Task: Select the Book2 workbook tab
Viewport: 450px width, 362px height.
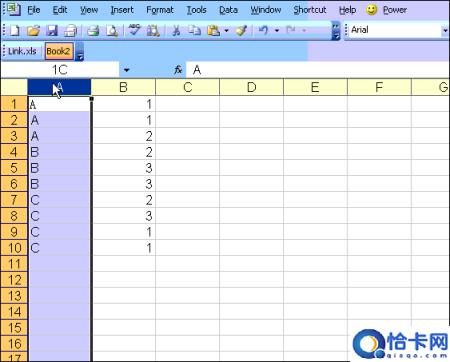Action: click(59, 51)
